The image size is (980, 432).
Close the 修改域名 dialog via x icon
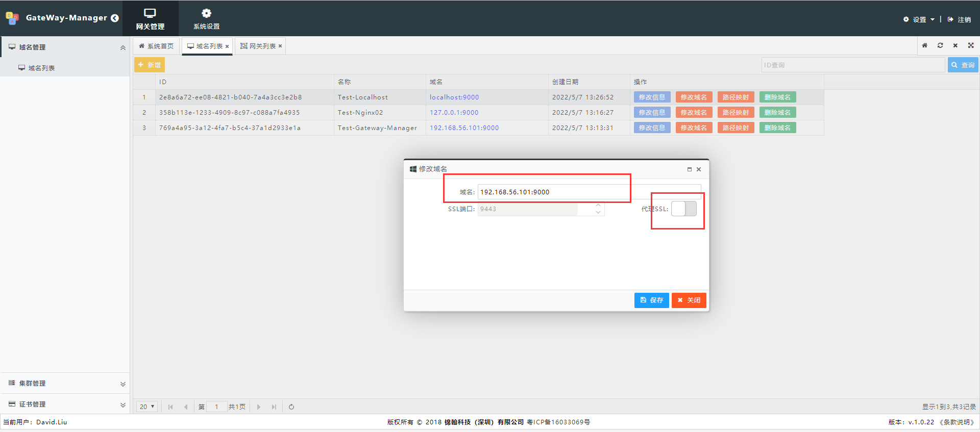tap(699, 169)
